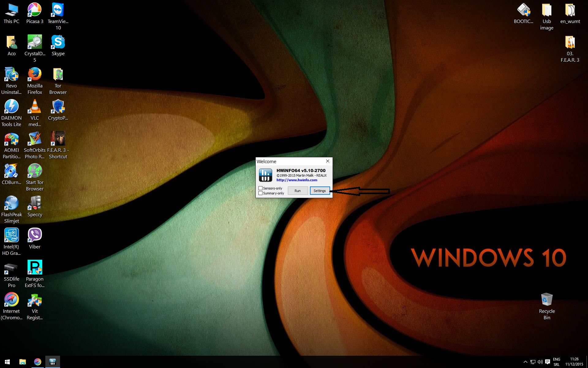This screenshot has width=588, height=368.
Task: Close the Welcome dialog
Action: pyautogui.click(x=328, y=161)
